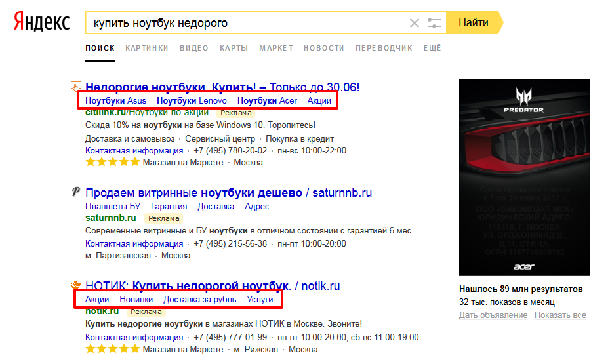Open the Ноутбуки Lenovo sitelink

point(192,100)
